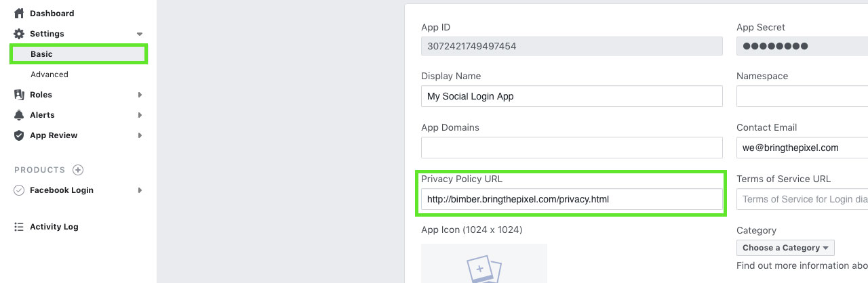
Task: Edit the Privacy Policy URL field
Action: click(x=572, y=199)
